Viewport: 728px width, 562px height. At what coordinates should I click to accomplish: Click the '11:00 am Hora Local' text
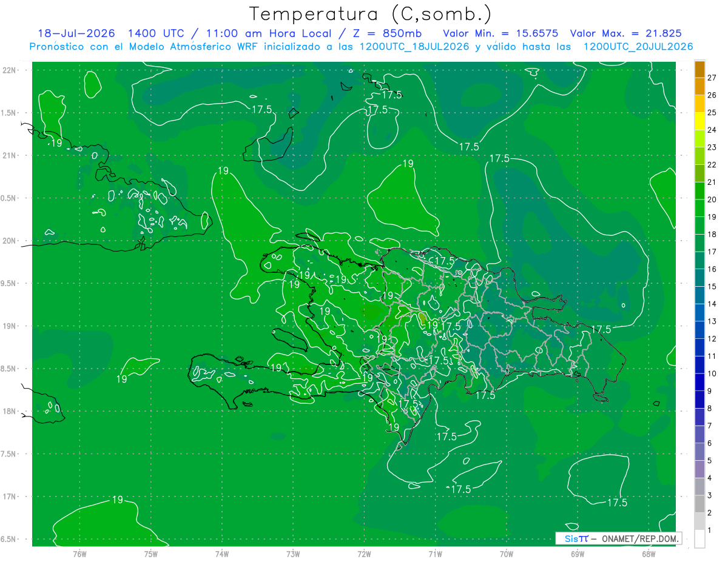point(266,33)
